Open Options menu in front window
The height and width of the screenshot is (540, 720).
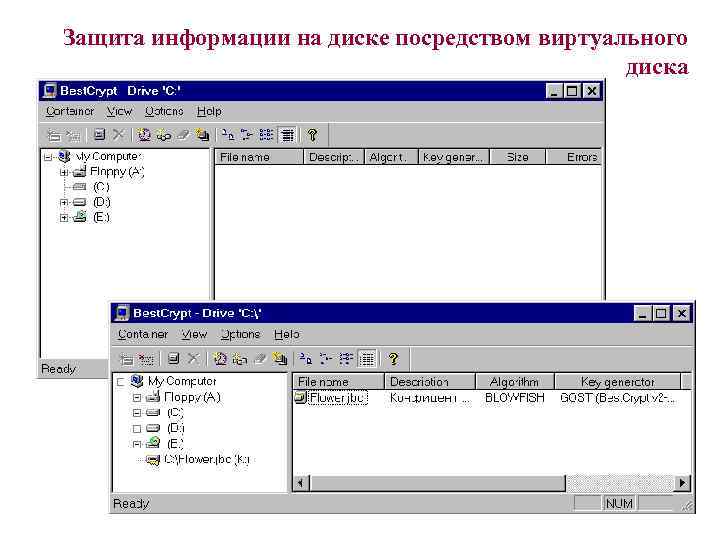click(240, 334)
